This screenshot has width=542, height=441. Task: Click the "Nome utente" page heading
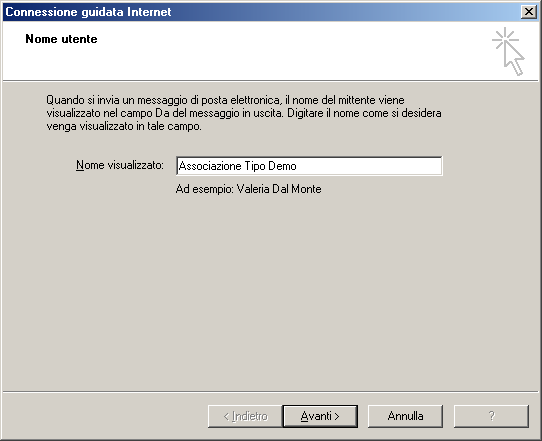coord(61,39)
